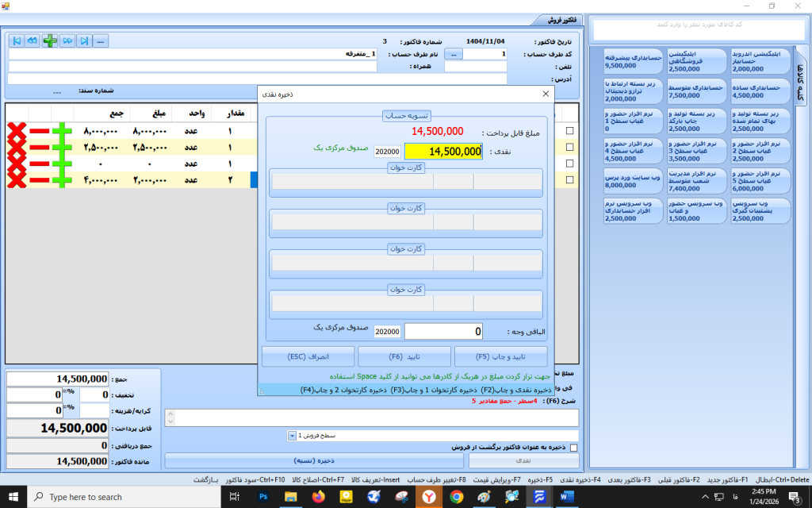The height and width of the screenshot is (508, 812).
Task: Open the 'سطح فروش 1' dropdown
Action: (x=293, y=436)
